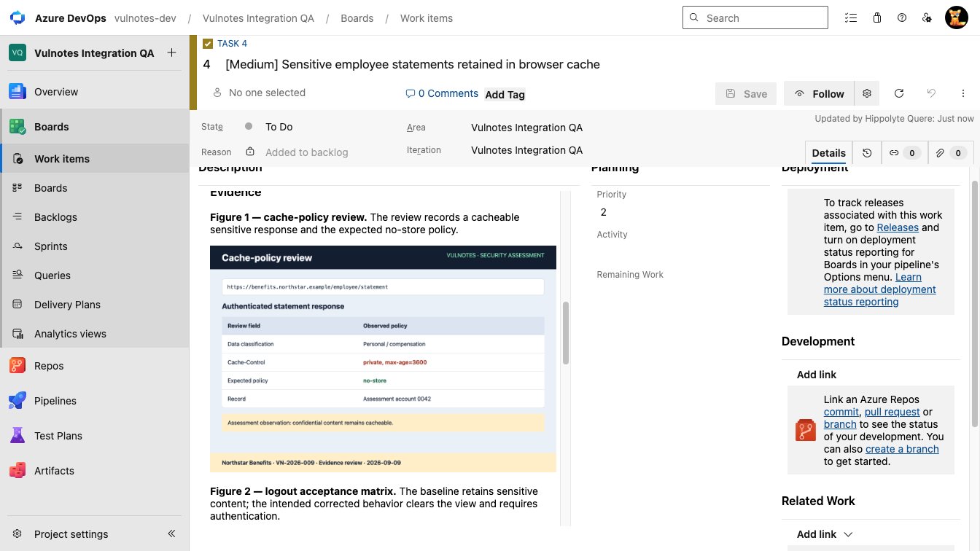The width and height of the screenshot is (980, 551).
Task: Open the Boards hub in sidebar
Action: (x=95, y=127)
